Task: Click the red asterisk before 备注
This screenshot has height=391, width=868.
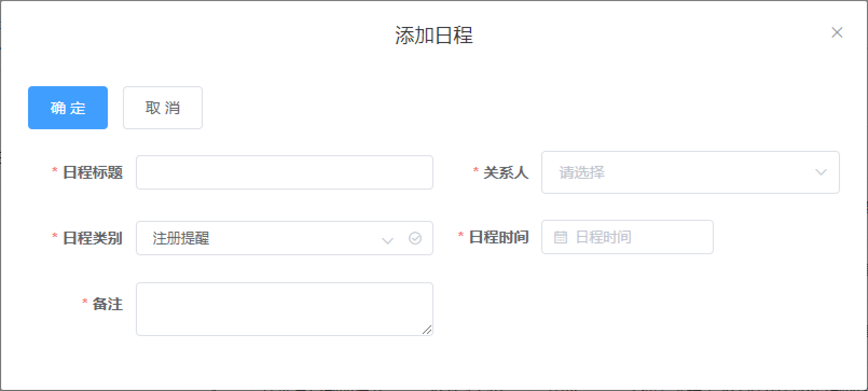Action: [85, 302]
